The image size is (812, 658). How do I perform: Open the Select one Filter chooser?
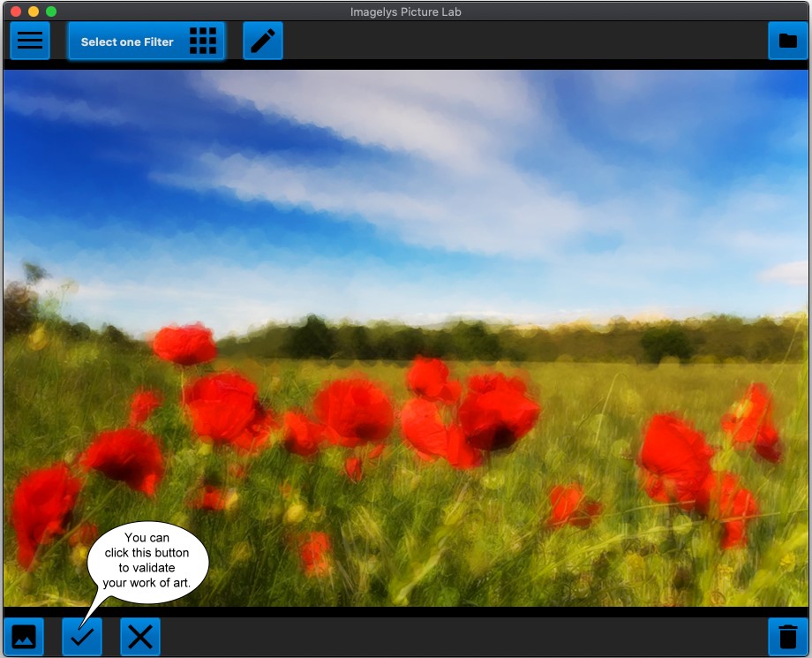pyautogui.click(x=147, y=41)
